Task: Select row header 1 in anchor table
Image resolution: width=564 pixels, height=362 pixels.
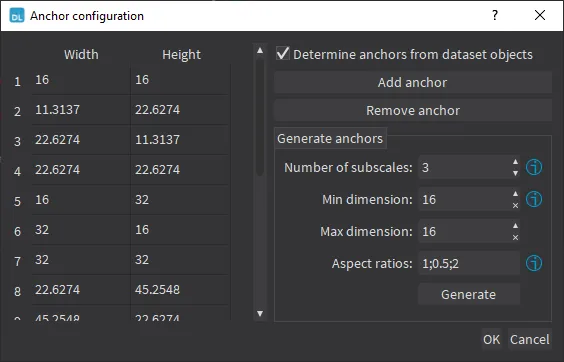Action: tap(17, 81)
